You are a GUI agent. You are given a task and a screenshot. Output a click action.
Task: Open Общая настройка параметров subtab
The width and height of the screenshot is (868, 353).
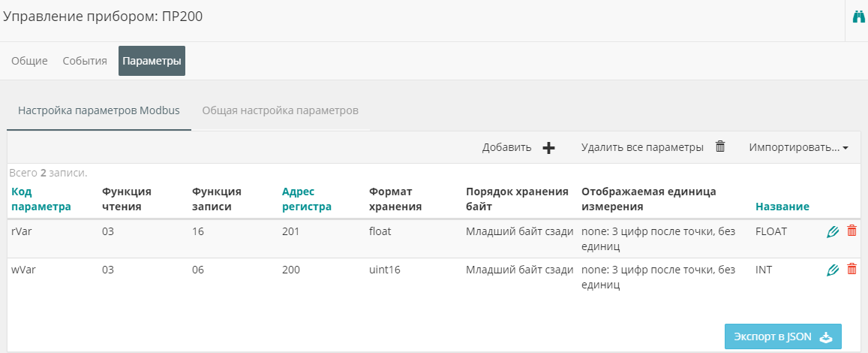pyautogui.click(x=280, y=110)
